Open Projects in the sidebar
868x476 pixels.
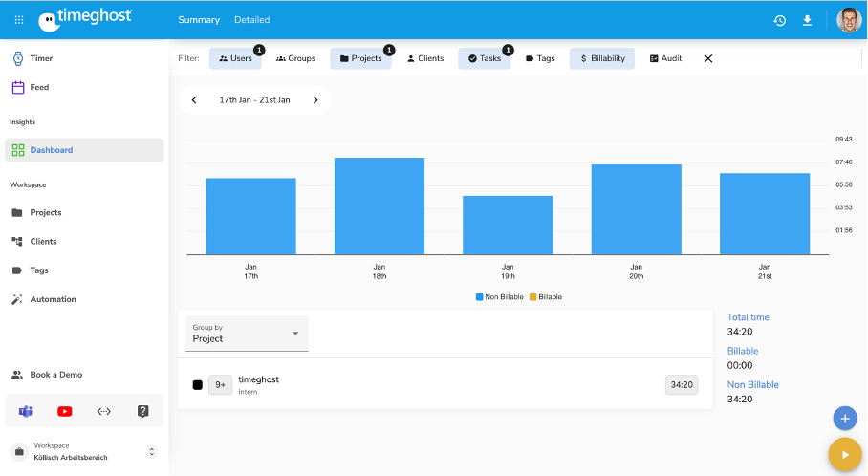tap(46, 212)
